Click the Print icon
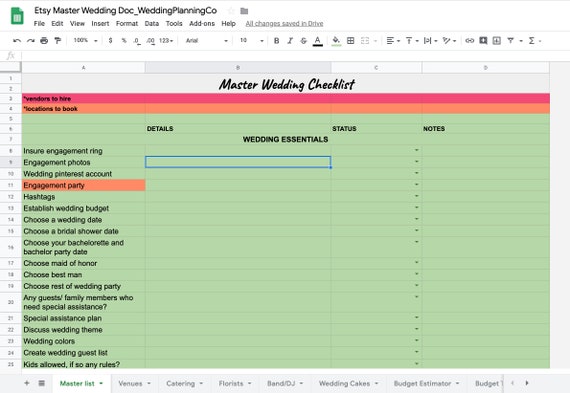This screenshot has height=393, width=570. coord(44,41)
